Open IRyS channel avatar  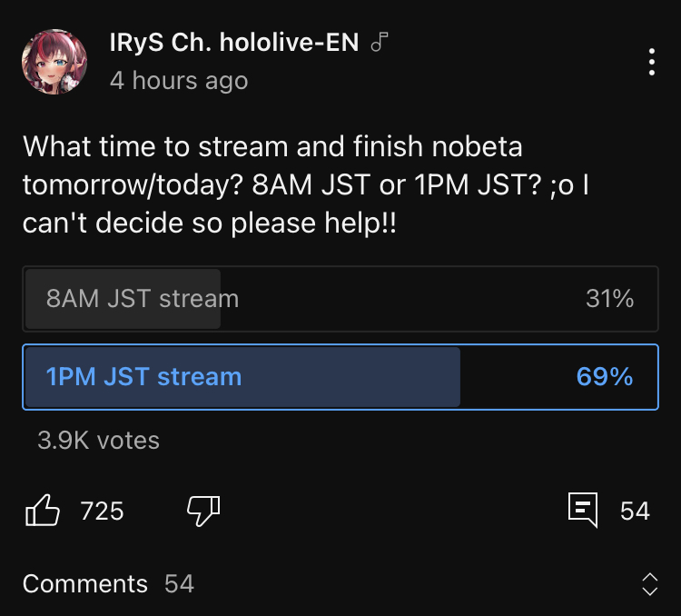click(54, 62)
